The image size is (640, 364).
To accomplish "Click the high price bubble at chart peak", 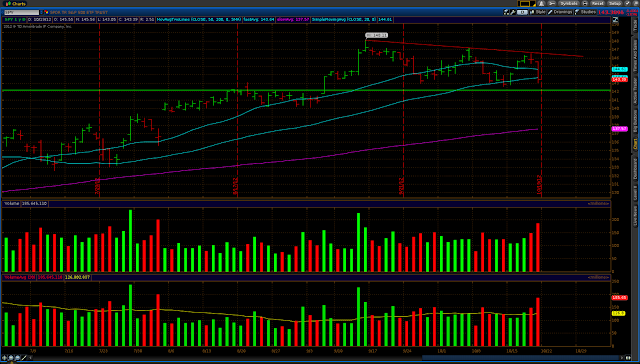I will point(376,36).
